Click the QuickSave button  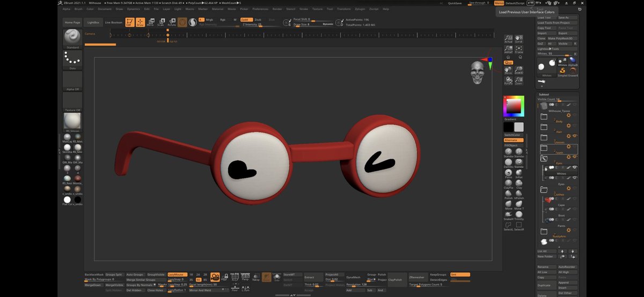(x=455, y=3)
